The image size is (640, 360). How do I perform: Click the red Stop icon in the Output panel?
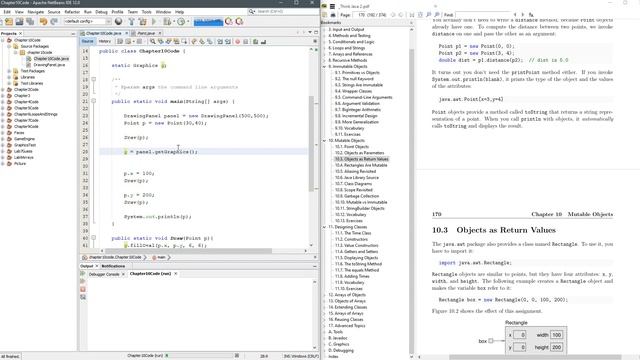click(x=83, y=289)
